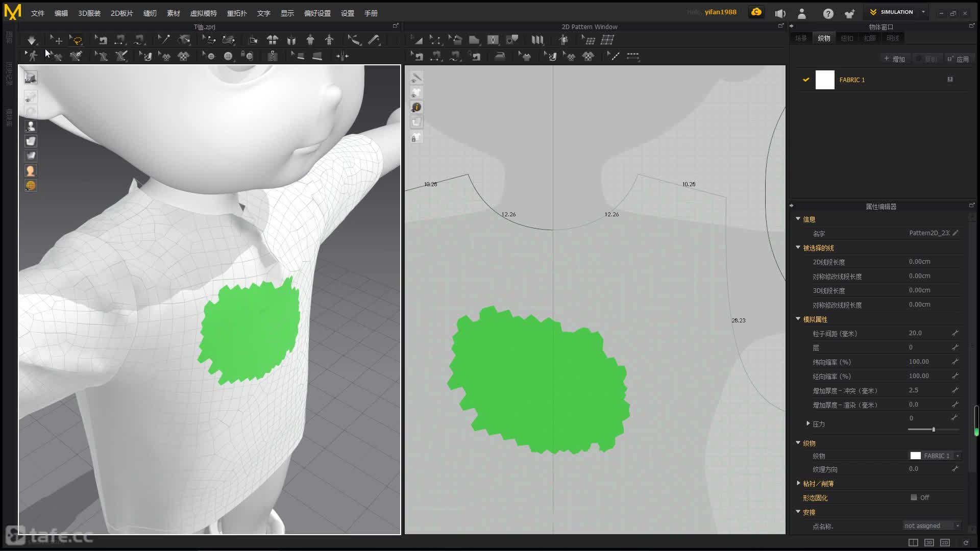Click the FABRIC 1 white color swatch
Image resolution: width=980 pixels, height=551 pixels.
pos(825,80)
